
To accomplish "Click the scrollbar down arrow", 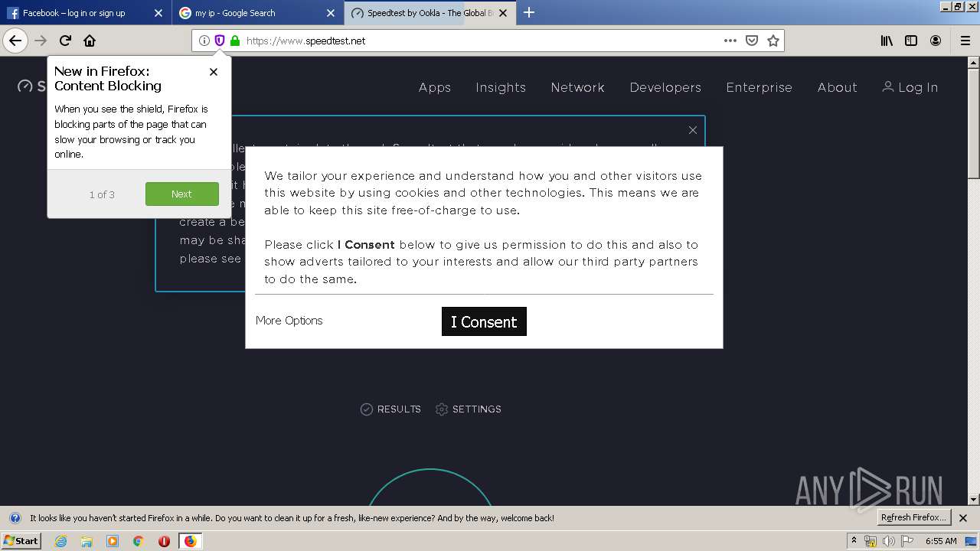I will pyautogui.click(x=973, y=499).
